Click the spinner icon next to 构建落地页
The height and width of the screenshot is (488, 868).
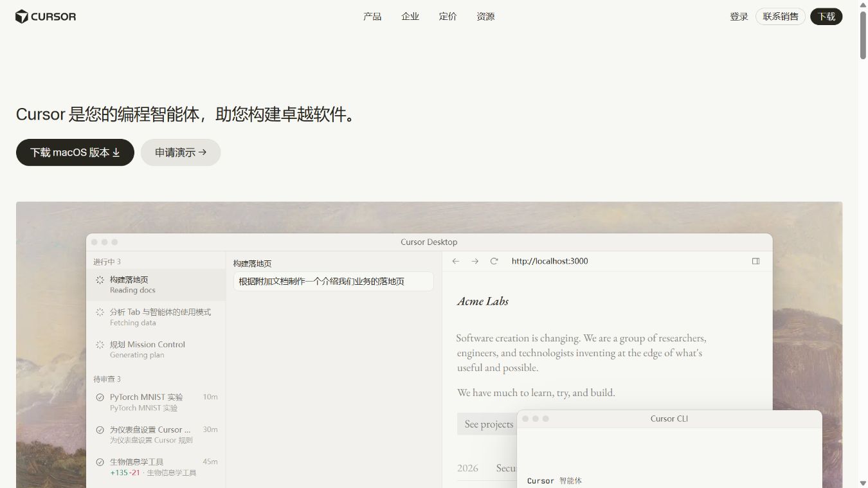[x=100, y=280]
